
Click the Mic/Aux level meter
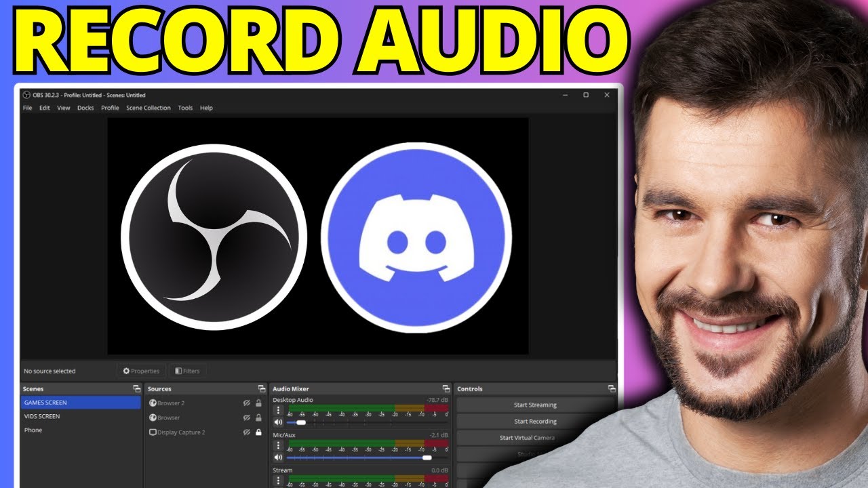(x=368, y=443)
